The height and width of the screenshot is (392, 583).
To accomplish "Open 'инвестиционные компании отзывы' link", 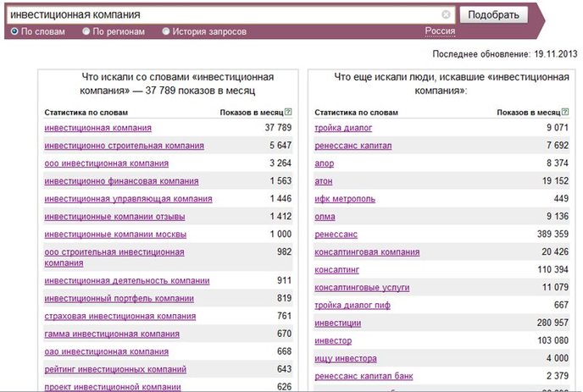I will click(114, 217).
